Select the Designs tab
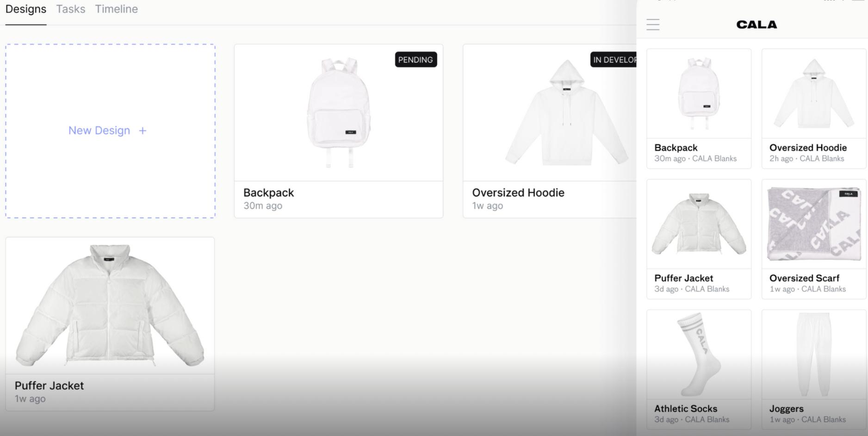Image resolution: width=868 pixels, height=436 pixels. [26, 9]
